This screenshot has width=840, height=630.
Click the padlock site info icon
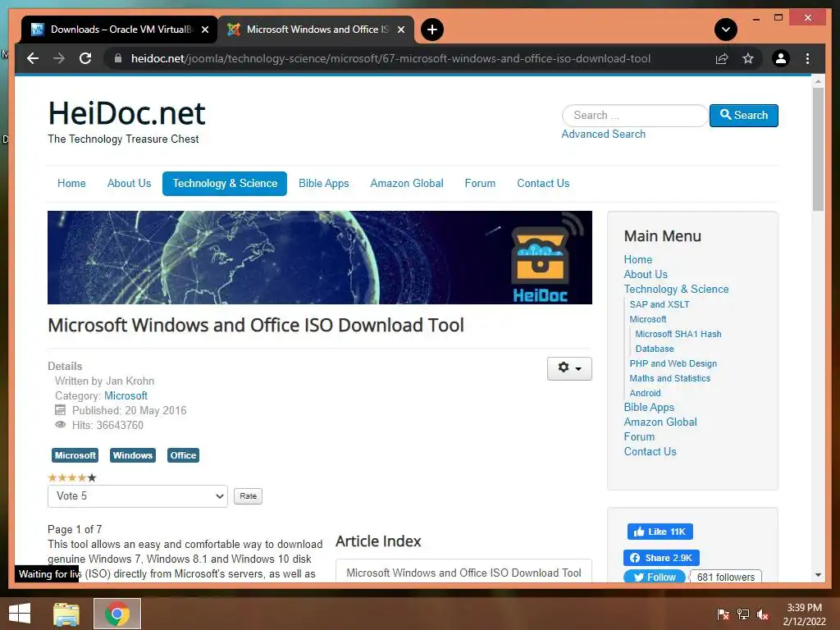118,58
